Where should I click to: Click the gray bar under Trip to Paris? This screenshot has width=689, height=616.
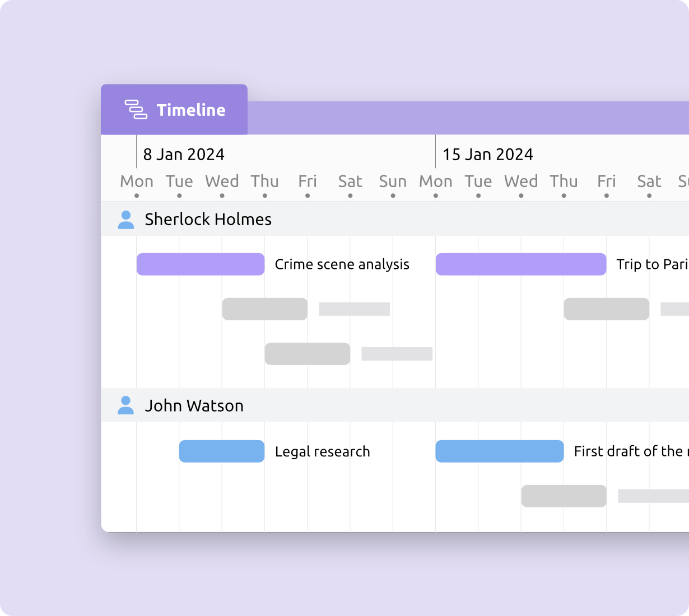[606, 309]
